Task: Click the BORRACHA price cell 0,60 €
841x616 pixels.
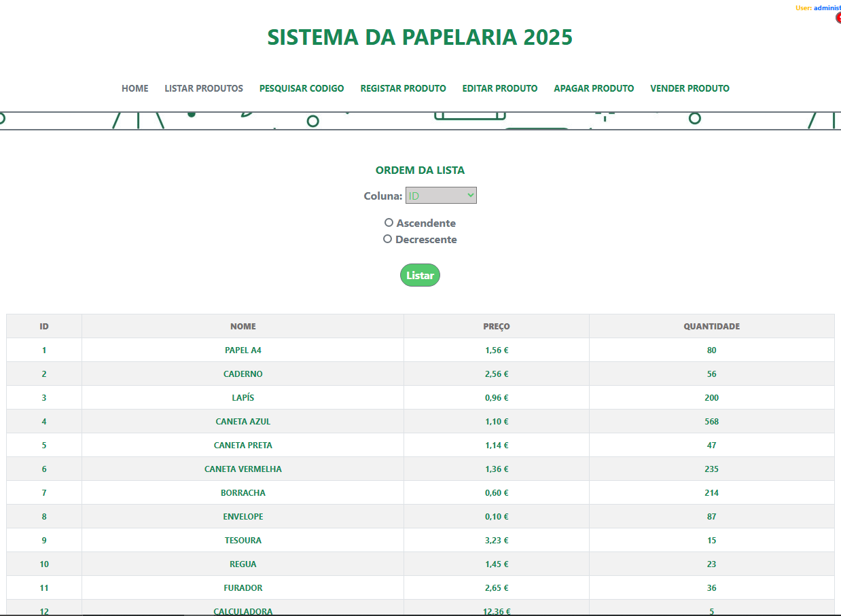Action: click(x=497, y=493)
